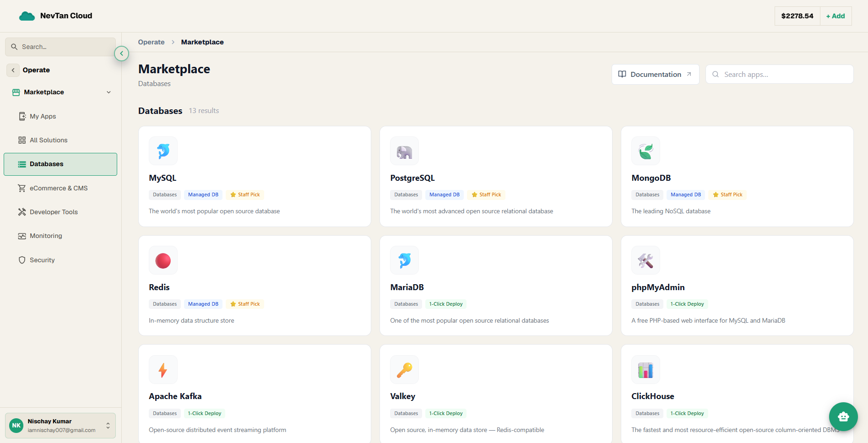Click the NK user avatar
This screenshot has height=443, width=868.
(16, 426)
